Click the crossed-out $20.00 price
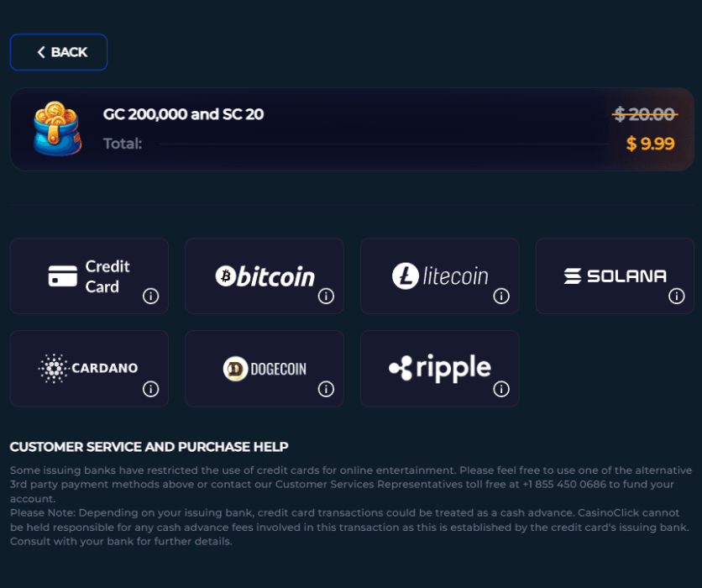 pos(645,114)
